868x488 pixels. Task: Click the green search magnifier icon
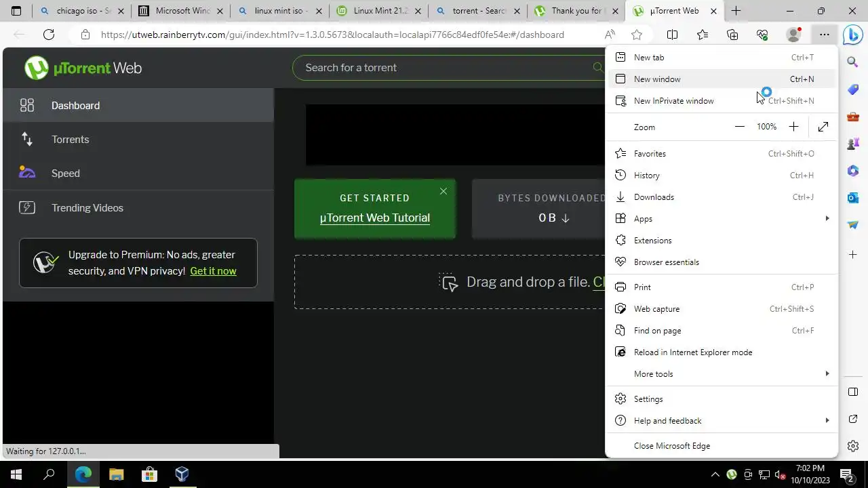[x=597, y=67]
